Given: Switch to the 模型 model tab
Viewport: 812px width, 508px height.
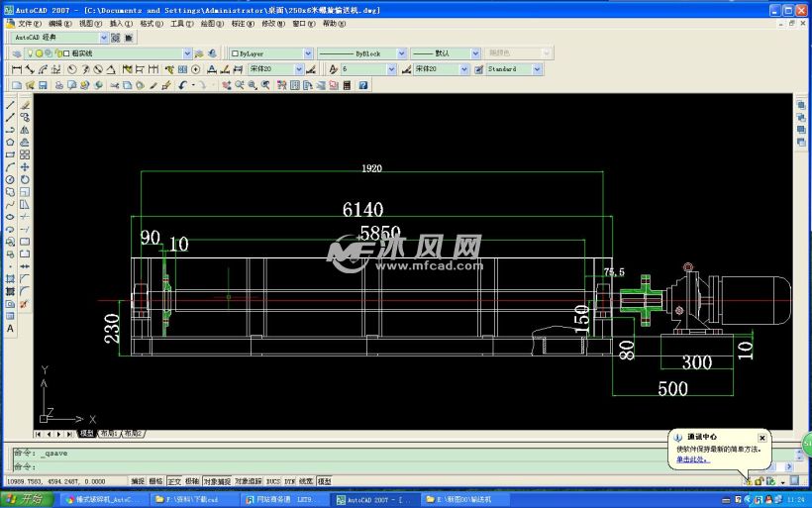Looking at the screenshot, I should 87,434.
